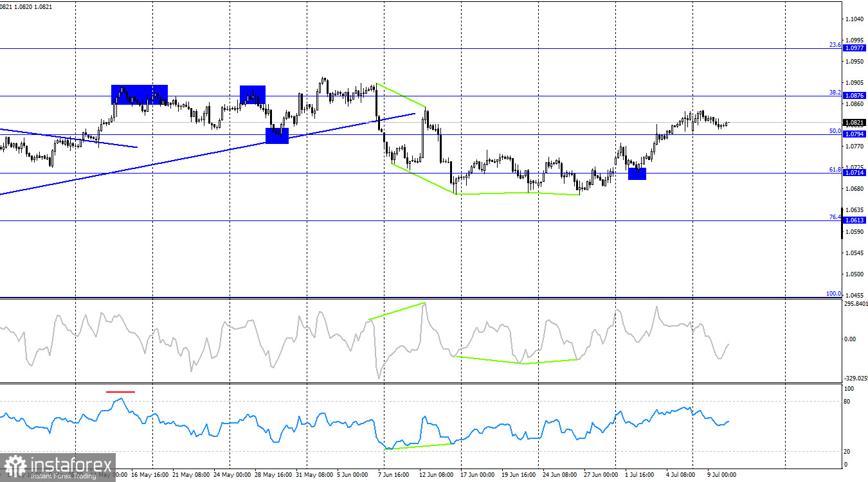Select the 38.2 Fibonacci level label
Image resolution: width=868 pixels, height=482 pixels.
(x=835, y=92)
